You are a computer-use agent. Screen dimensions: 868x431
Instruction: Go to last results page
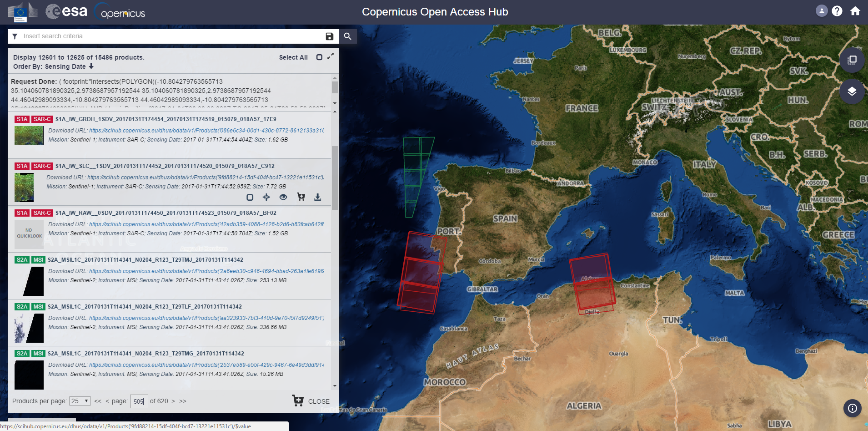(183, 401)
